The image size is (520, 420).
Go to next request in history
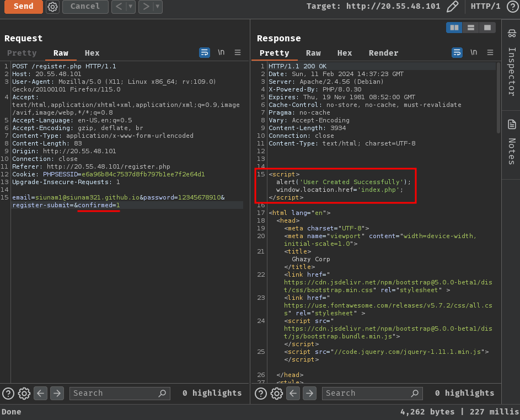pos(146,6)
